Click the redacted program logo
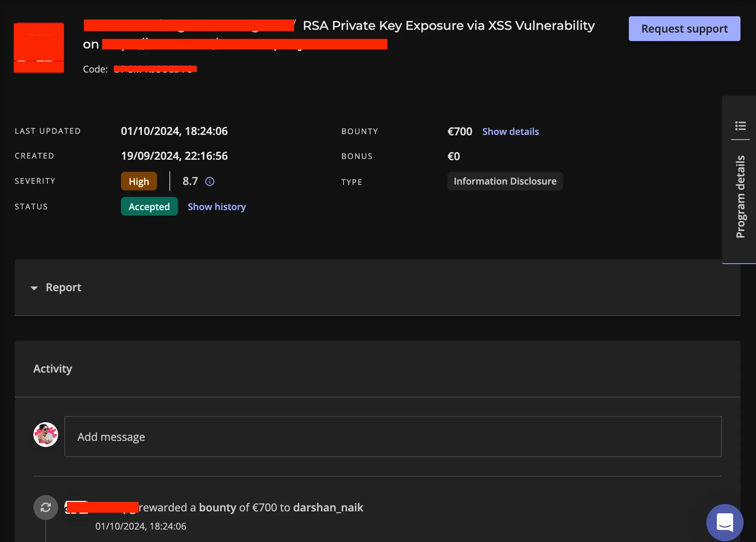Screen dimensions: 756x542 (39, 48)
